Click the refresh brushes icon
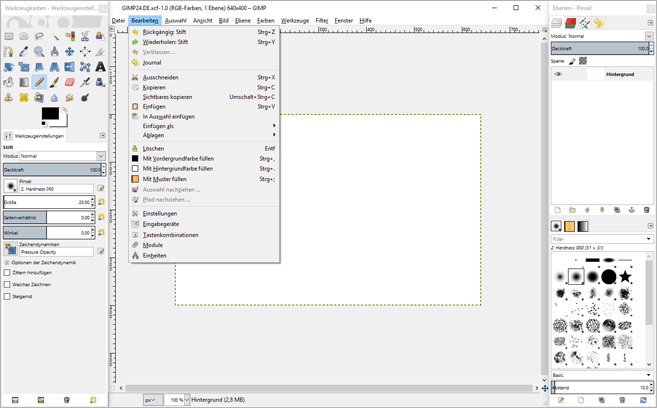Viewport: 657px width, 408px height. click(x=643, y=400)
